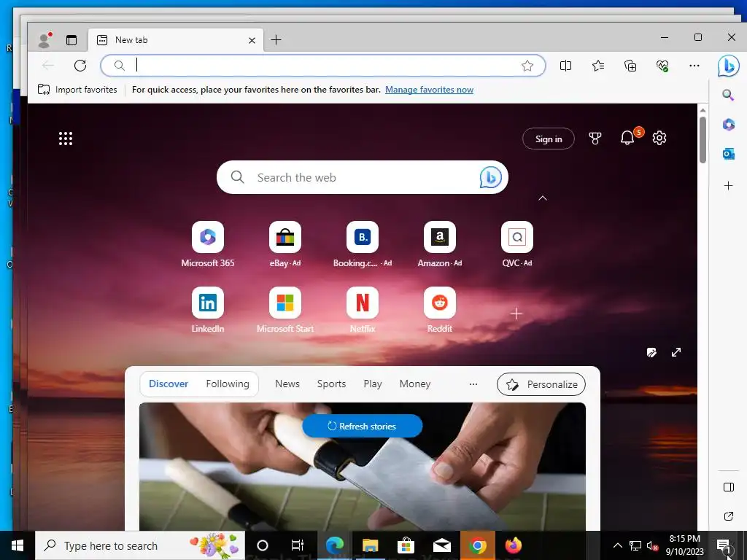The height and width of the screenshot is (560, 747).
Task: Show hidden system tray icons
Action: [x=617, y=545]
